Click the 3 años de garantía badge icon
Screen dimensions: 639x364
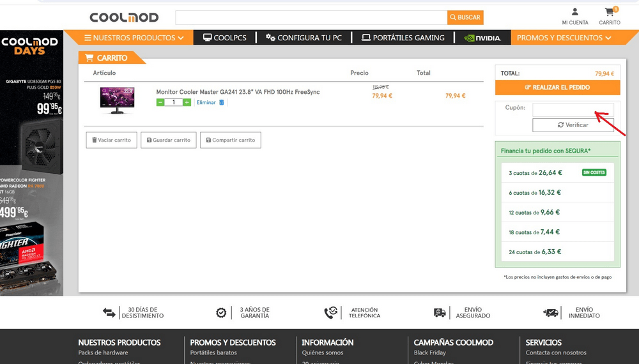(221, 313)
